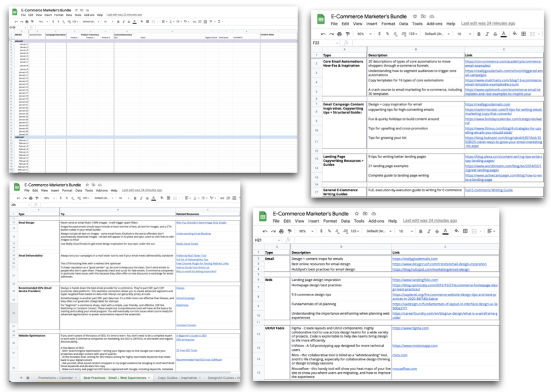Toggle Italic in the cell H21 window
551x392 pixels.
(x=429, y=231)
